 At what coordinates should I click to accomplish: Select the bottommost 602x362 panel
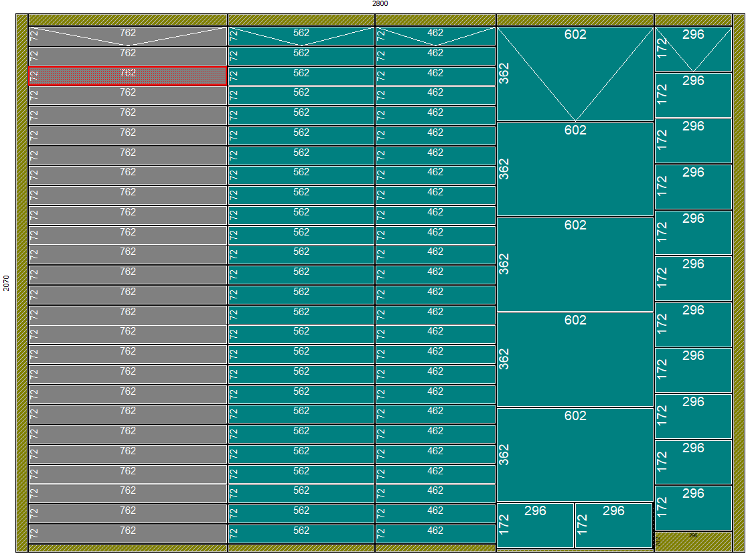coord(575,455)
